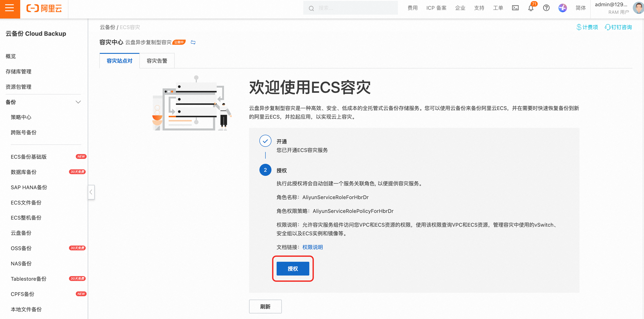Image resolution: width=644 pixels, height=319 pixels.
Task: Open 本地文件备份 in the sidebar
Action: [x=26, y=309]
